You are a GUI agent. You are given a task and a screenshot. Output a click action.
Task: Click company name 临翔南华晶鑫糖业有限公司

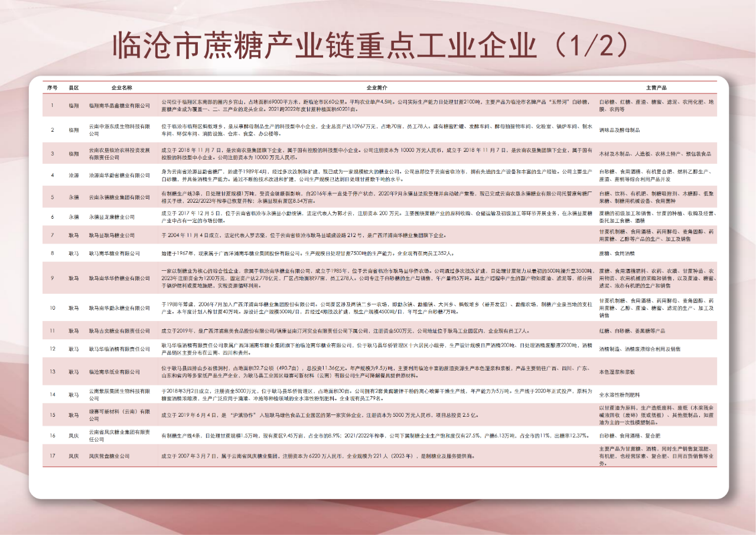click(120, 106)
